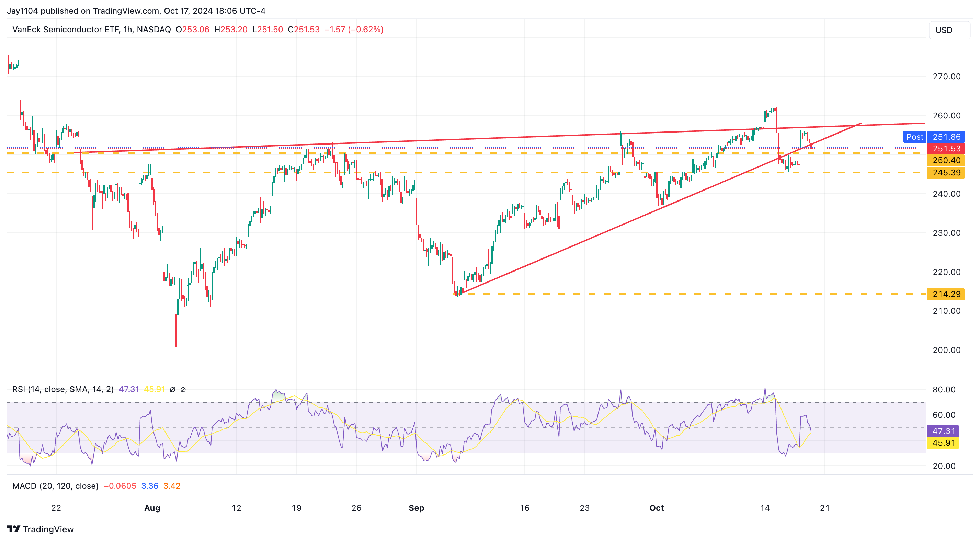Click the second RSI legend null symbol

(183, 390)
